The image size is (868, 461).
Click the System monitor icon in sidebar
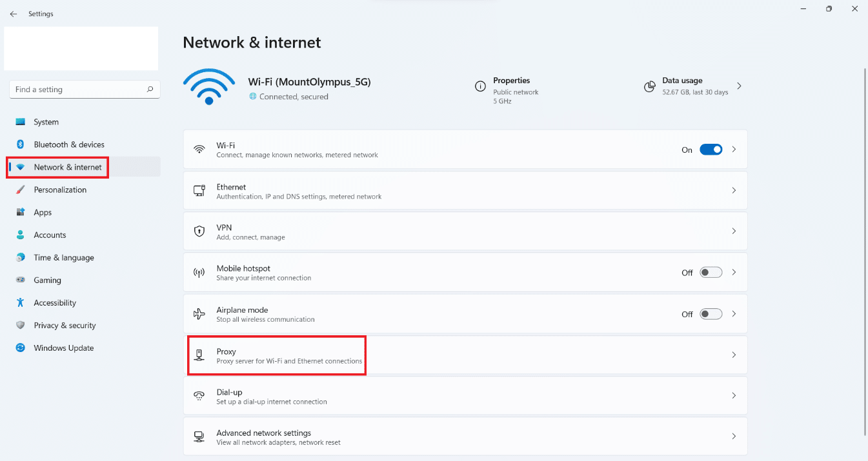(x=21, y=122)
